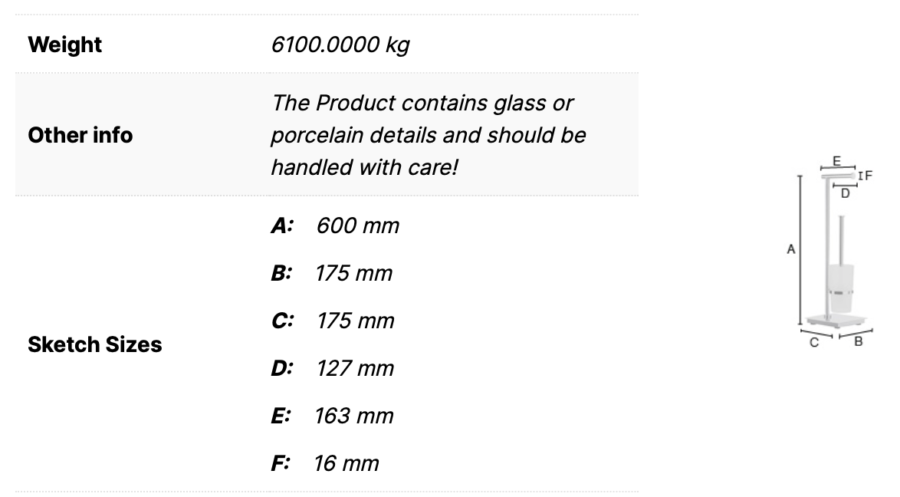Click the product dimension sketch image
The width and height of the screenshot is (900, 497).
pos(830,251)
